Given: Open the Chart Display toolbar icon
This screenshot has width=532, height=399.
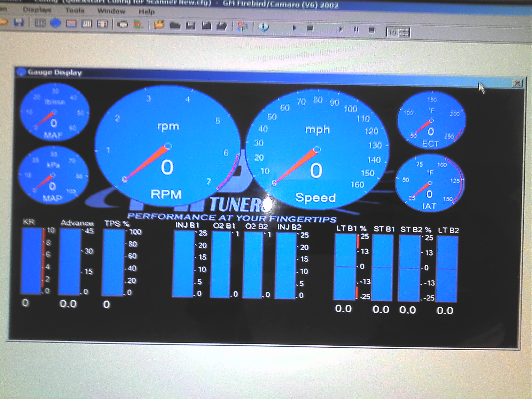Looking at the screenshot, I should coord(71,24).
